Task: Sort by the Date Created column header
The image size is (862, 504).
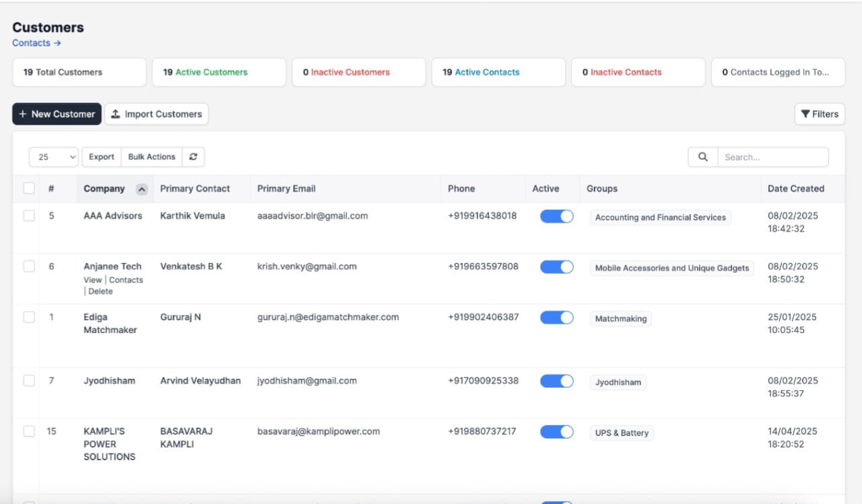Action: pos(795,188)
